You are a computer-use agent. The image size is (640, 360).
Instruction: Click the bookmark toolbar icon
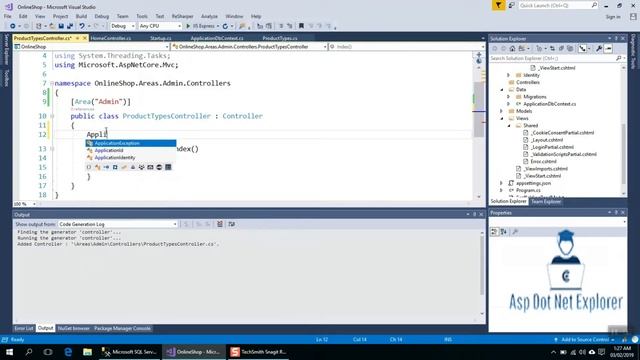coord(301,26)
